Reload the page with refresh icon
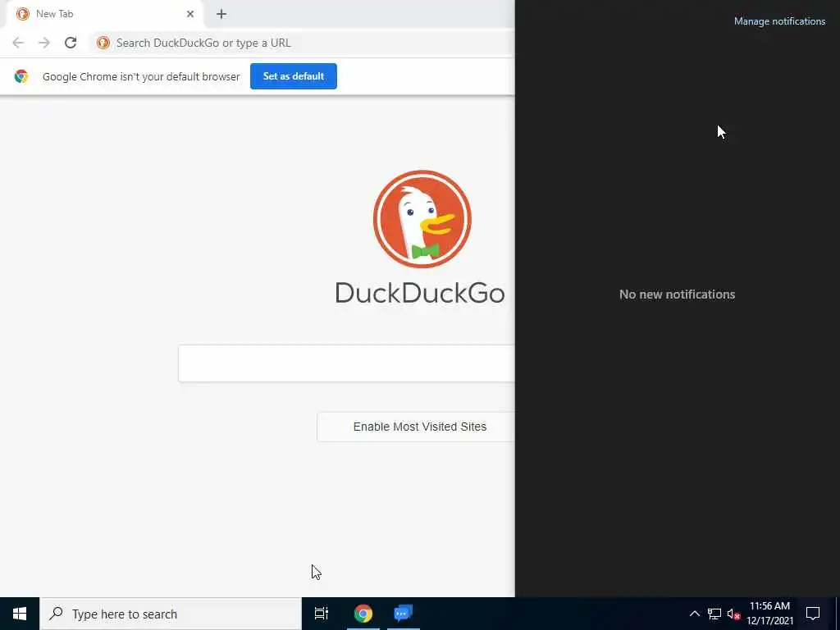Viewport: 840px width, 630px height. [x=71, y=43]
